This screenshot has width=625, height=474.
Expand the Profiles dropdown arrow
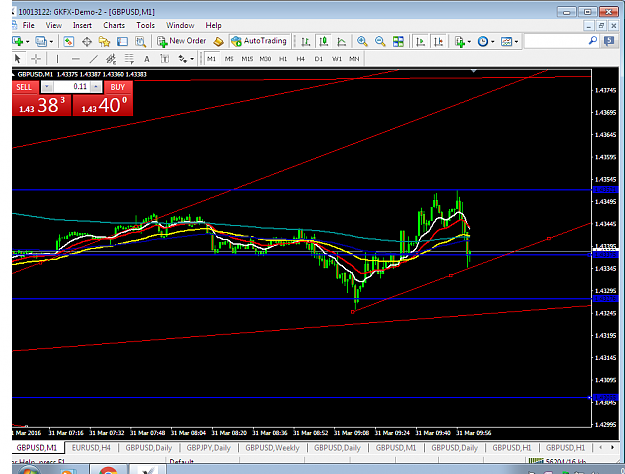point(51,41)
